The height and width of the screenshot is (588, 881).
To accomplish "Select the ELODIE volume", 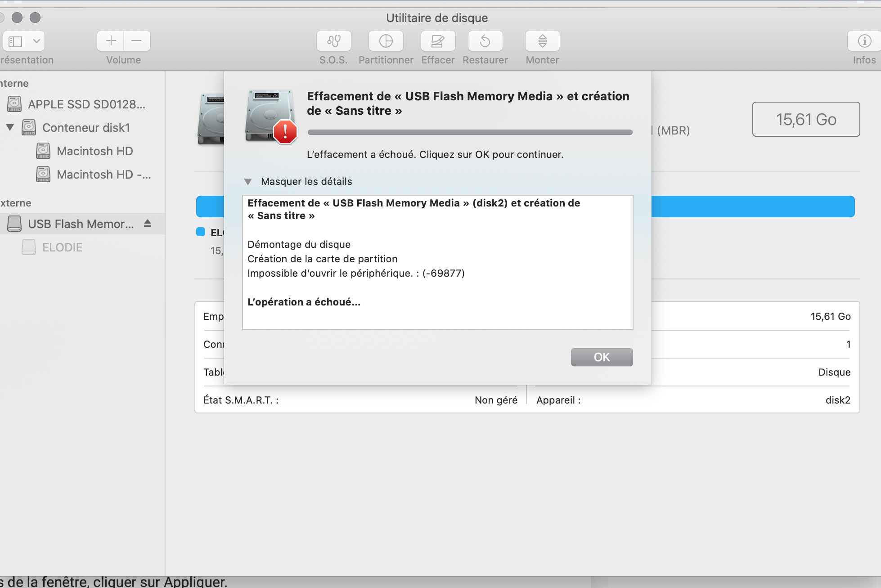I will (62, 247).
